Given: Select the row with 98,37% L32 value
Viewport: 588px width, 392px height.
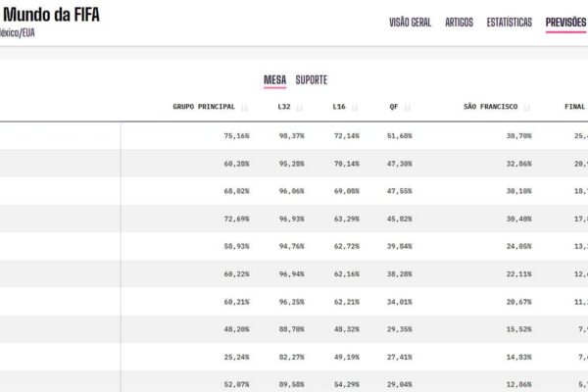Looking at the screenshot, I should point(294,136).
